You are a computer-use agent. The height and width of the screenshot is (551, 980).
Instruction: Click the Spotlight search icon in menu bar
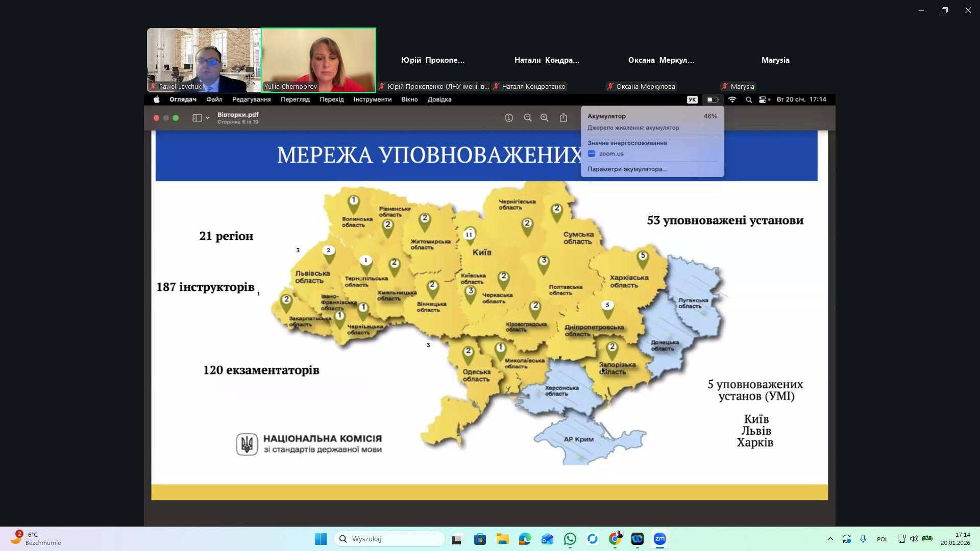749,100
